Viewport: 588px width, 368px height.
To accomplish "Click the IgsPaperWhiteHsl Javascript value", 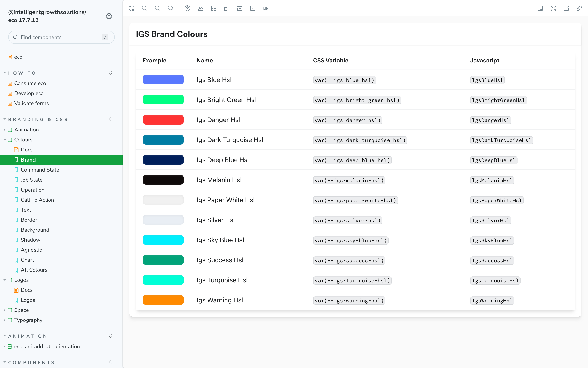I will coord(497,201).
